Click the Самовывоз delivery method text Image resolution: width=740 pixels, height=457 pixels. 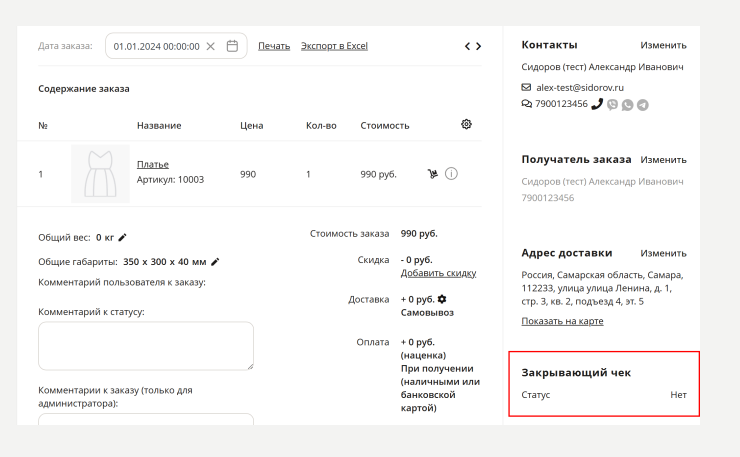coord(427,313)
